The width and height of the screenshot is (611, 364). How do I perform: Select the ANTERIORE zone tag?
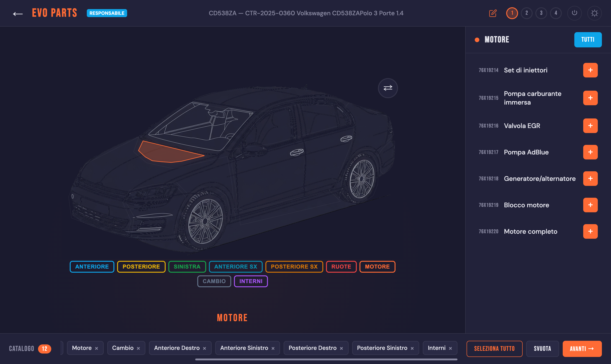92,267
